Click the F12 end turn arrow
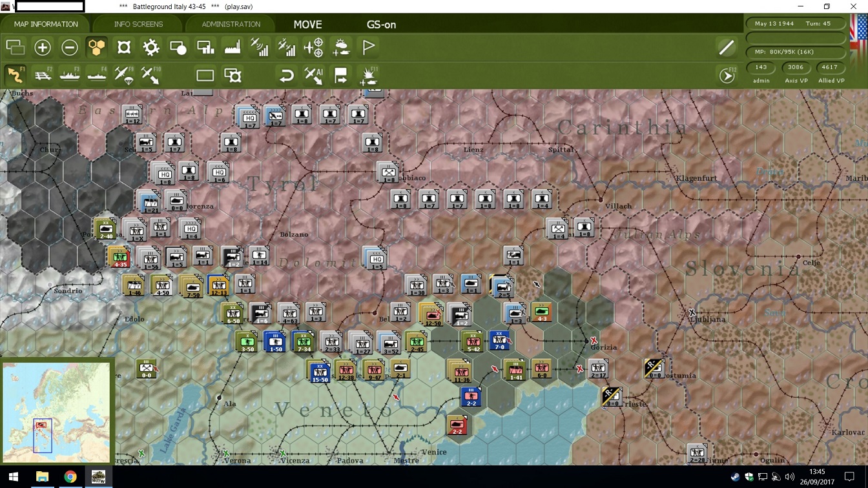This screenshot has height=488, width=868. (x=727, y=76)
